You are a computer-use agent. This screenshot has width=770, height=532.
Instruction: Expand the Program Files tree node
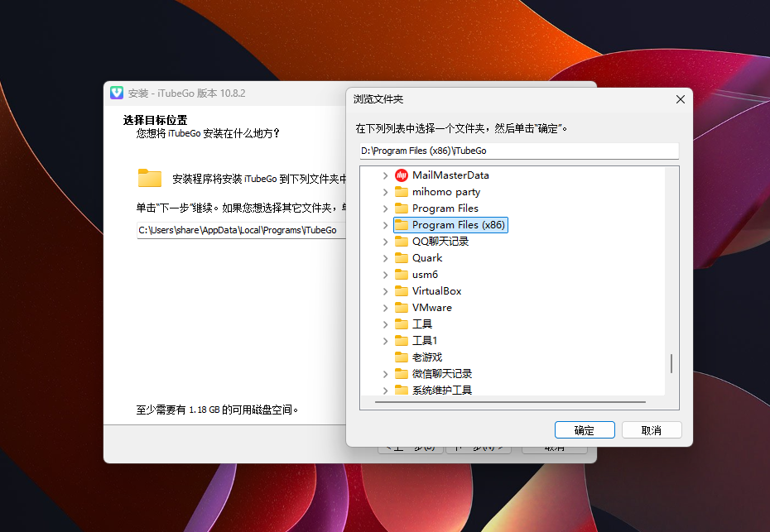point(386,208)
